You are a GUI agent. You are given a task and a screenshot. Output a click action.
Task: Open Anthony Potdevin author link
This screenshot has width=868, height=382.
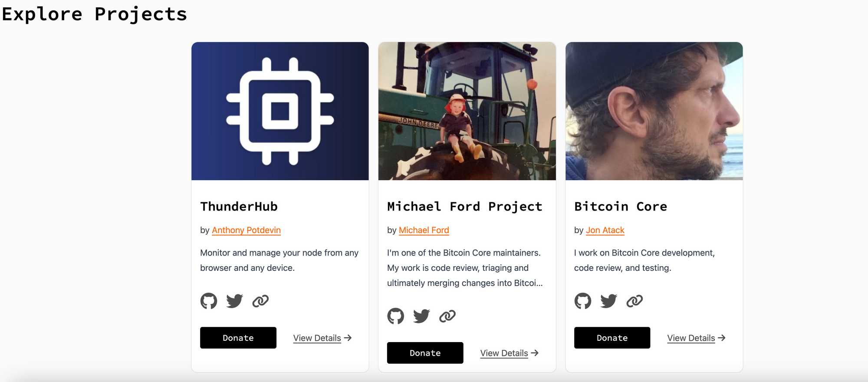pos(247,230)
